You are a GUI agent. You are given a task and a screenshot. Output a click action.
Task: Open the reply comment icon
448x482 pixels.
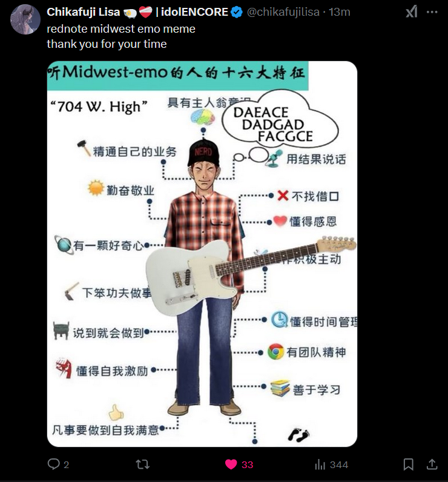coord(53,464)
